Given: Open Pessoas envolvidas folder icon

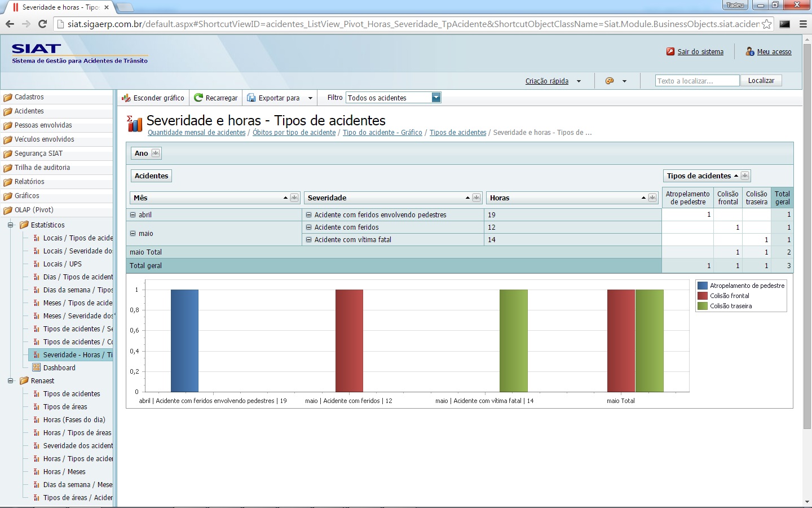Looking at the screenshot, I should pyautogui.click(x=8, y=125).
